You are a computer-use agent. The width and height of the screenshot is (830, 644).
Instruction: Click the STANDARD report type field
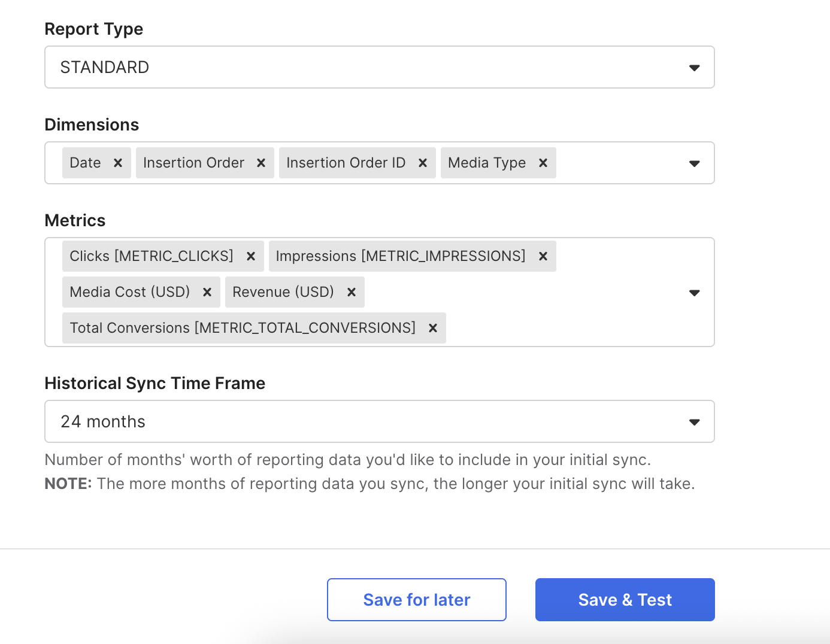point(359,67)
